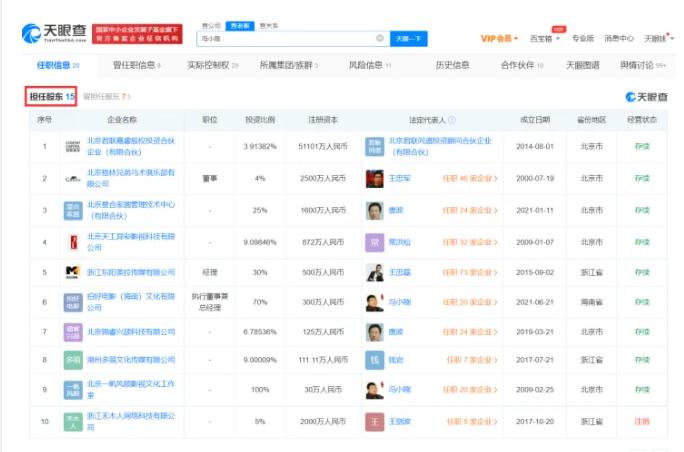
Task: Open the 北京天工异彩 company logo in row 4
Action: (74, 242)
